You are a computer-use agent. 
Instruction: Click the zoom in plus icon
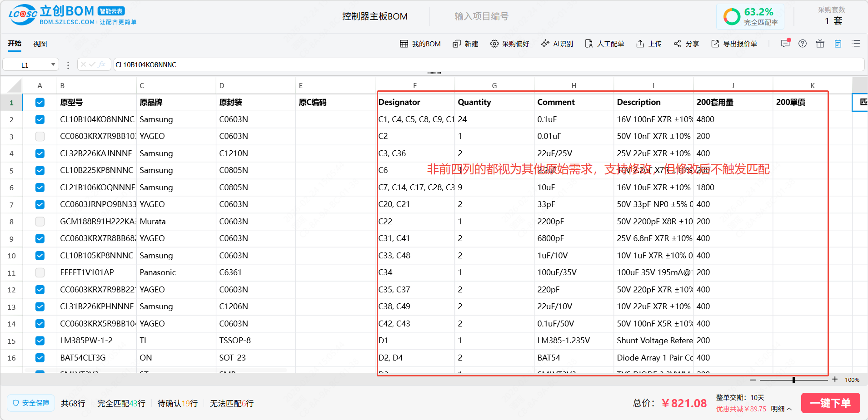click(835, 380)
